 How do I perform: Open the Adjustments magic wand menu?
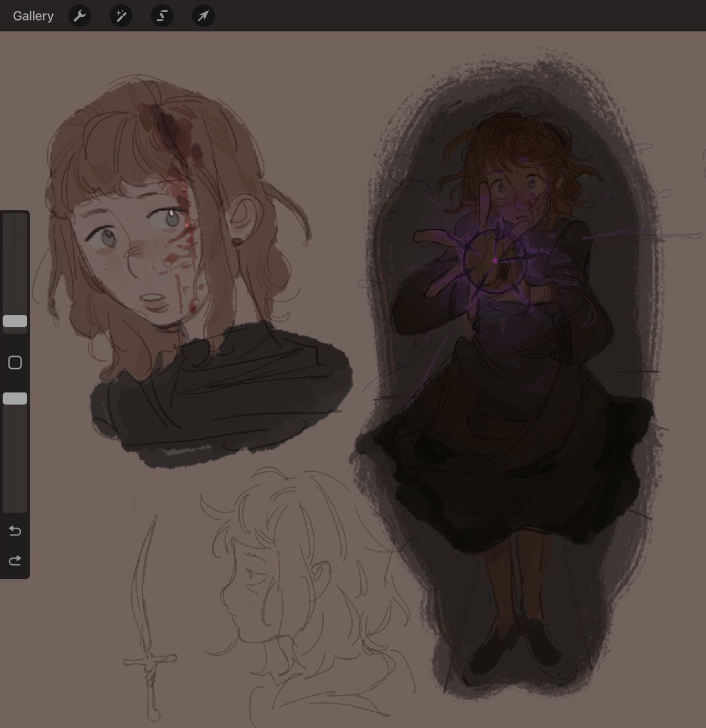click(x=121, y=16)
